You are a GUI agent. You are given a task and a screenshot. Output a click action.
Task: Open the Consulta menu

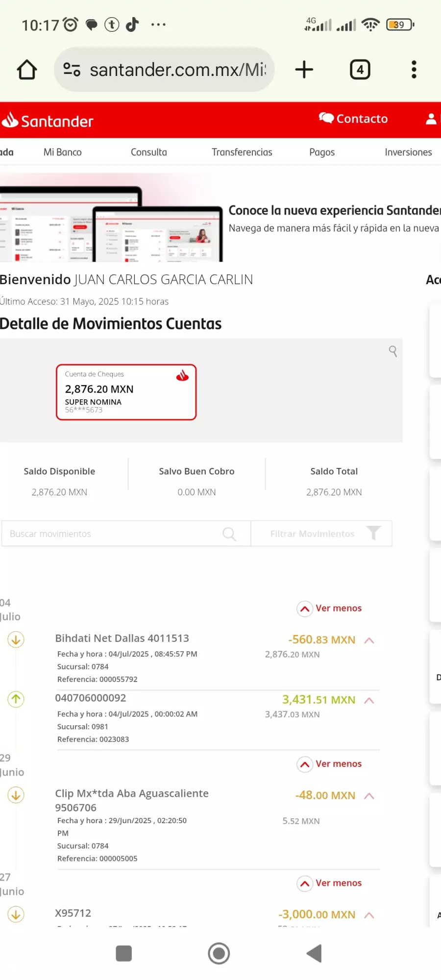149,152
